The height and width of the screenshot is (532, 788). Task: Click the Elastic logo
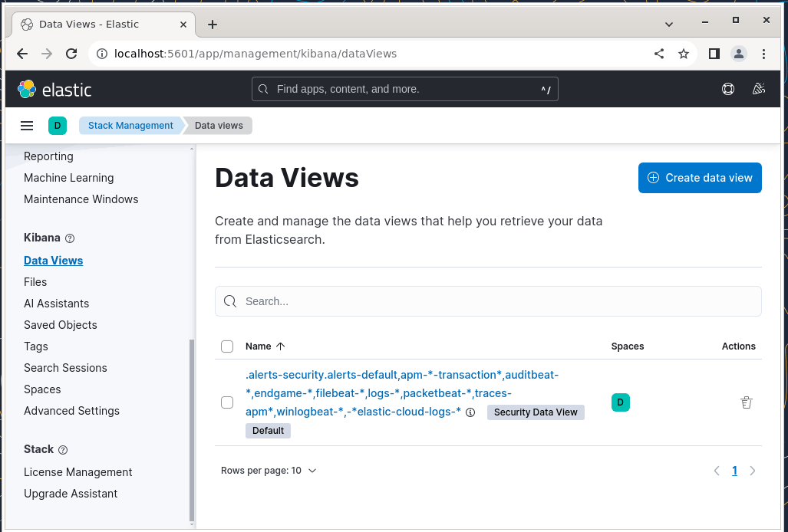(54, 89)
